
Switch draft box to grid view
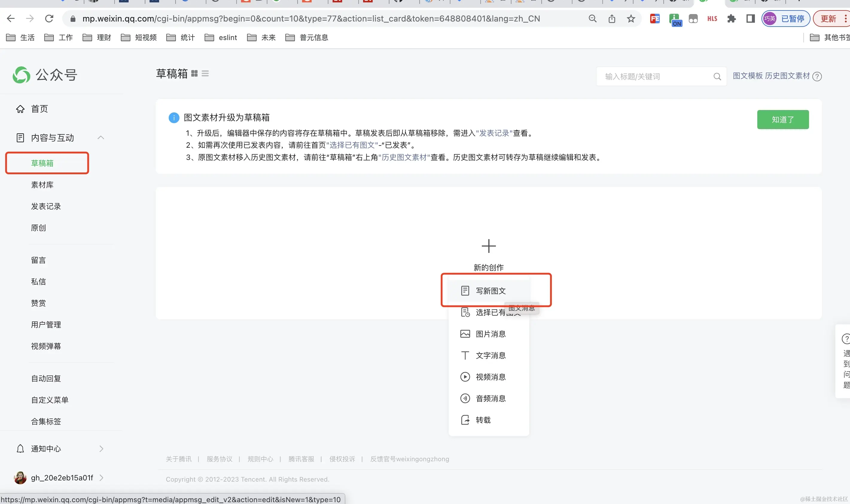(x=194, y=73)
